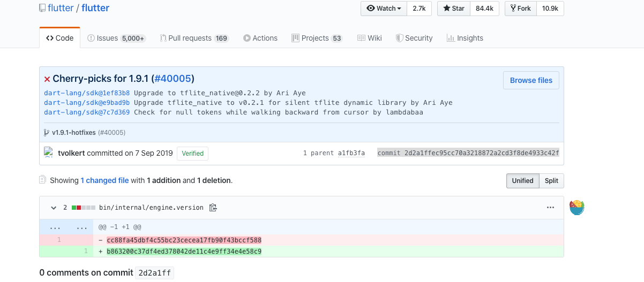
Task: Open the file options three-dot menu
Action: pyautogui.click(x=550, y=208)
